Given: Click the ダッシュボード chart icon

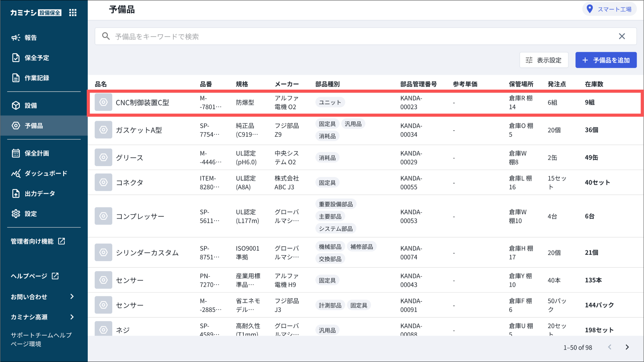Looking at the screenshot, I should [x=16, y=174].
